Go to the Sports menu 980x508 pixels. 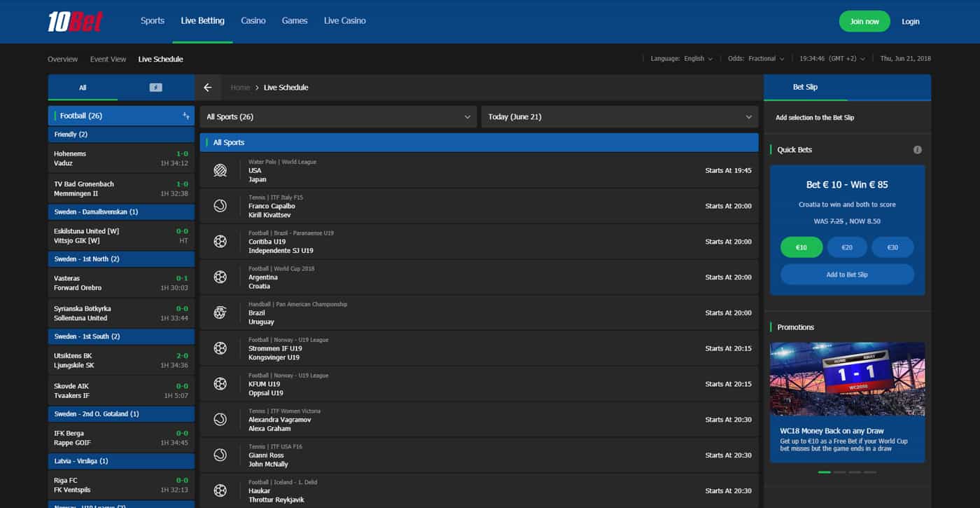152,21
